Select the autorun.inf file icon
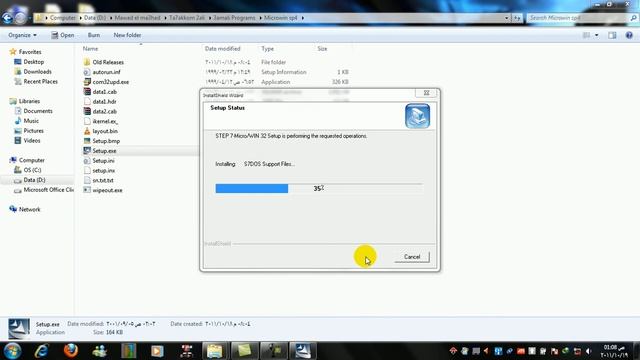 point(87,72)
